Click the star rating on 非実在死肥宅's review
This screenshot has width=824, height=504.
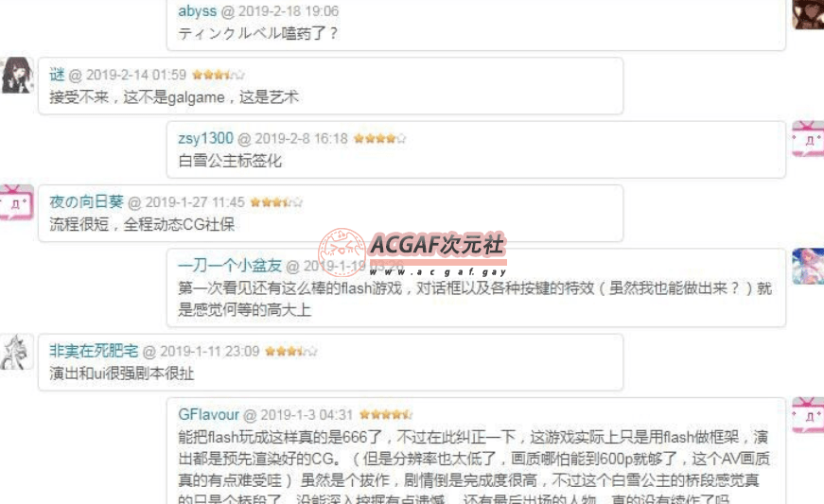click(x=291, y=351)
